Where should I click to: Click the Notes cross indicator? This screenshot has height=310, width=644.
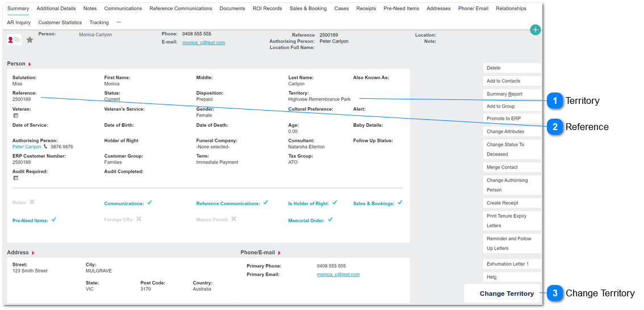coord(32,202)
